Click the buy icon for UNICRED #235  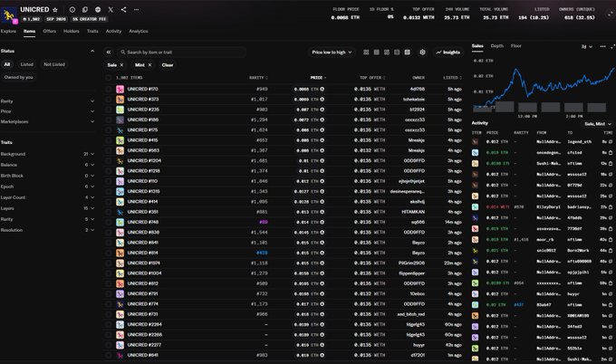pos(322,110)
